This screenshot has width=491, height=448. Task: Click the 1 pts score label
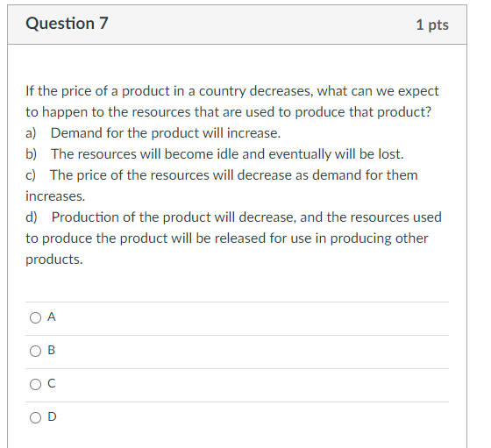[432, 25]
